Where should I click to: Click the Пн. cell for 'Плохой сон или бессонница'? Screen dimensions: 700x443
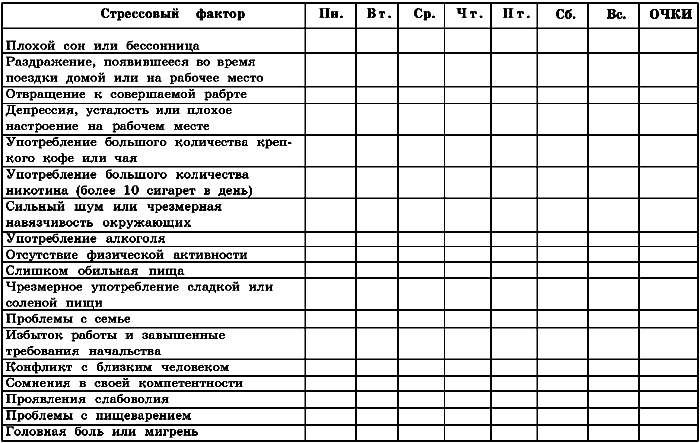coord(331,40)
